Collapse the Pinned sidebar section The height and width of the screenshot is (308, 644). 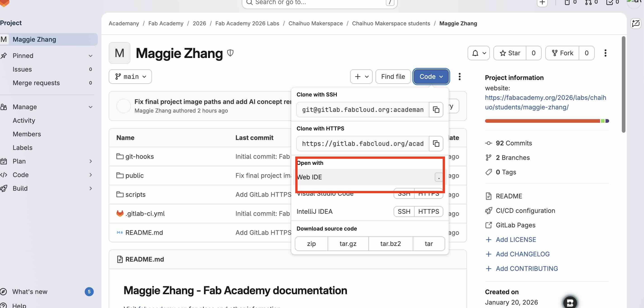[x=90, y=55]
